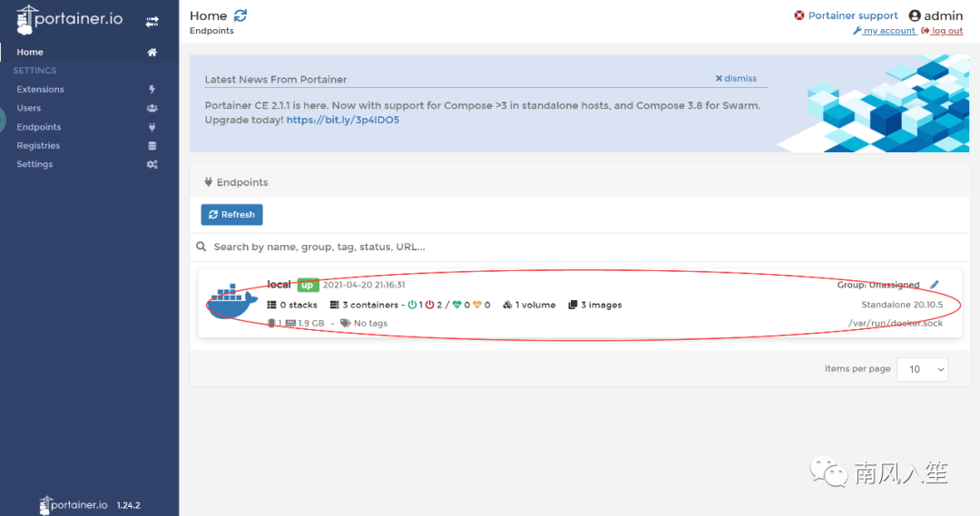The width and height of the screenshot is (980, 516).
Task: Refresh page via icon beside Home title
Action: [x=240, y=15]
